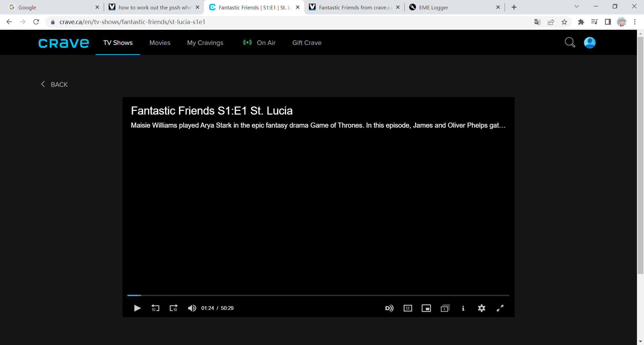The height and width of the screenshot is (345, 644).
Task: Open player settings gear
Action: click(482, 308)
